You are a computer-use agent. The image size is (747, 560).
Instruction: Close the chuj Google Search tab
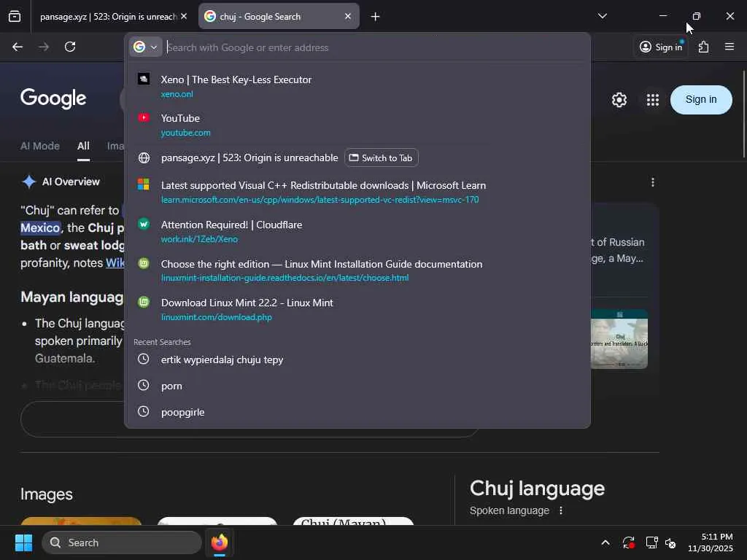pyautogui.click(x=348, y=16)
